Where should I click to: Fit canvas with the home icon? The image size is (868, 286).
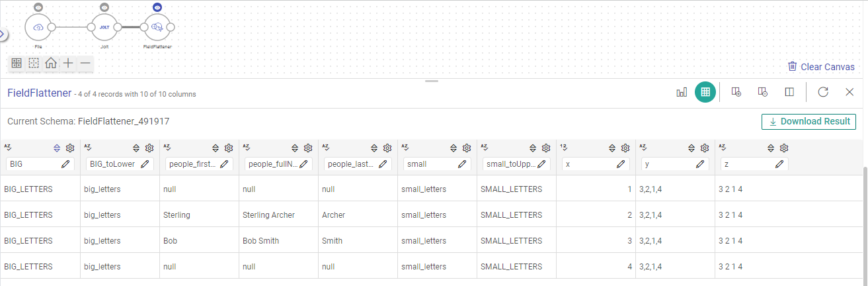click(x=51, y=64)
